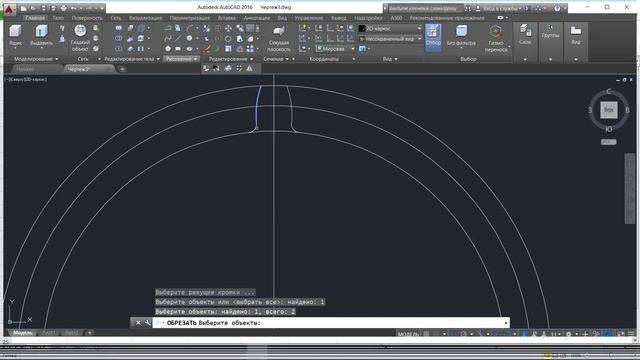Switch to the Вставка ribbon tab

coord(227,18)
